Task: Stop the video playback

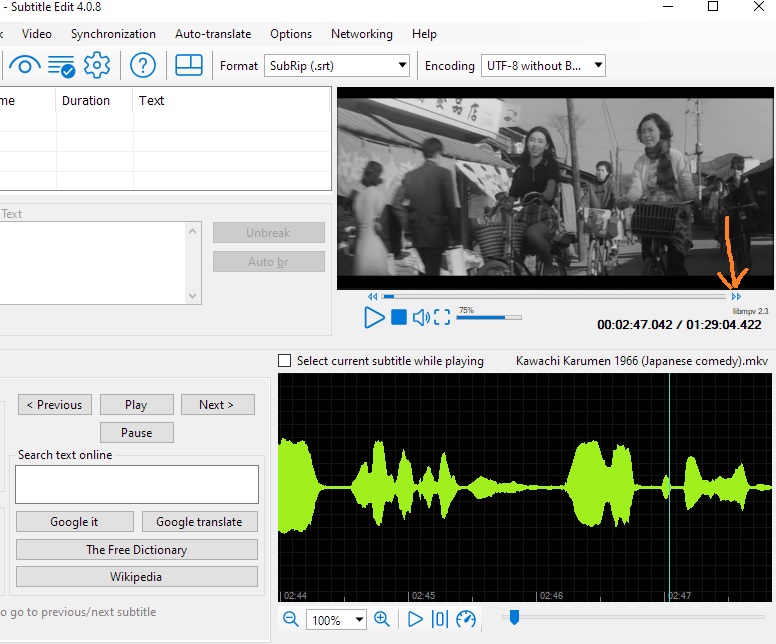Action: pyautogui.click(x=398, y=317)
